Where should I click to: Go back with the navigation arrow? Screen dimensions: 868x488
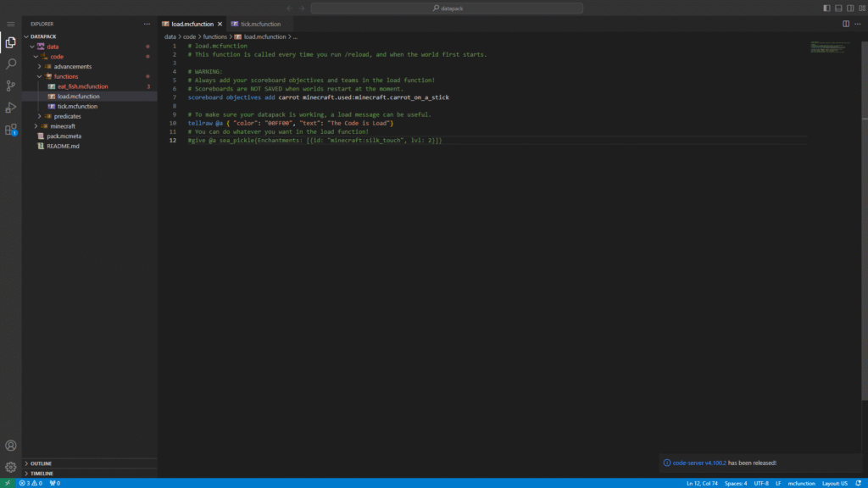[290, 8]
